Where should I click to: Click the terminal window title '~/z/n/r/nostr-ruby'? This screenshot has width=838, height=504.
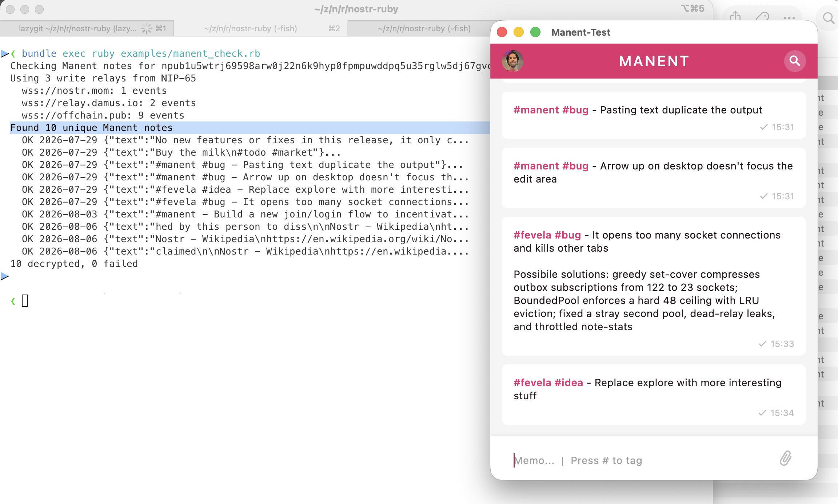tap(356, 9)
